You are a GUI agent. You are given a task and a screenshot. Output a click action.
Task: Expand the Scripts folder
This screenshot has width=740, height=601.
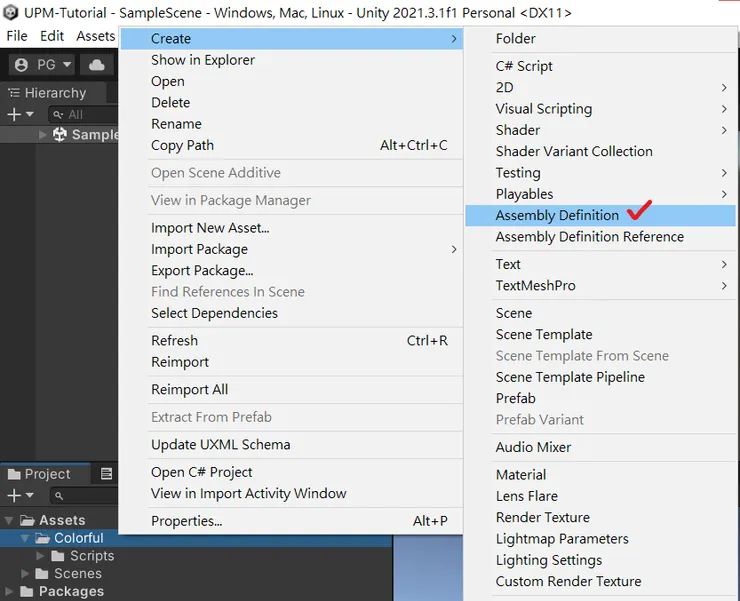40,556
